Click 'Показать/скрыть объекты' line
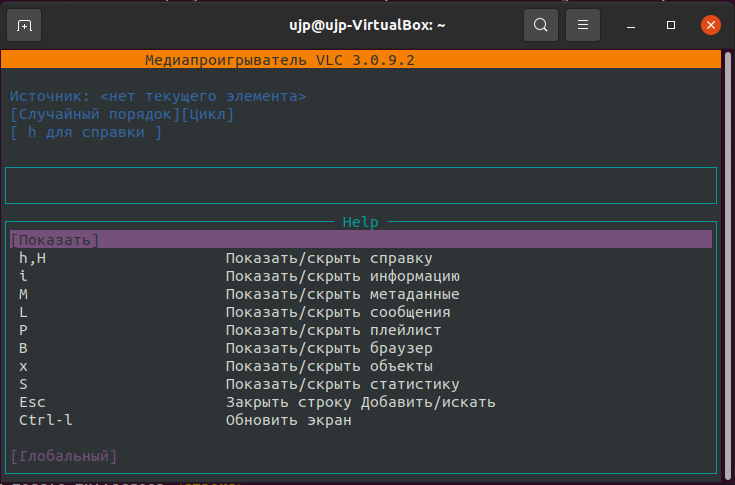 tap(329, 366)
